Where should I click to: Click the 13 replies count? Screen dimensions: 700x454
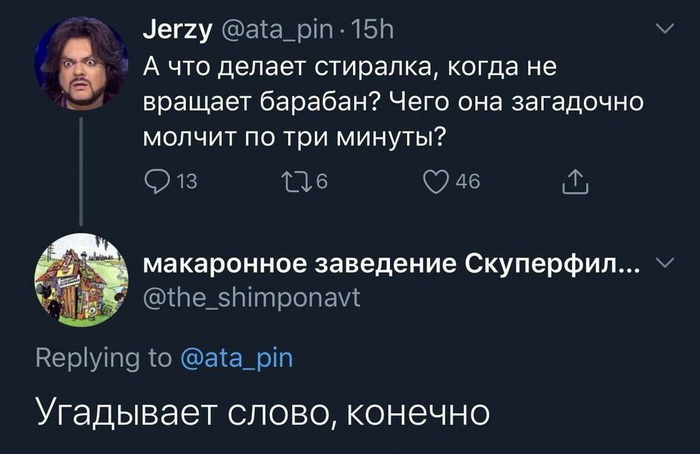pos(187,182)
